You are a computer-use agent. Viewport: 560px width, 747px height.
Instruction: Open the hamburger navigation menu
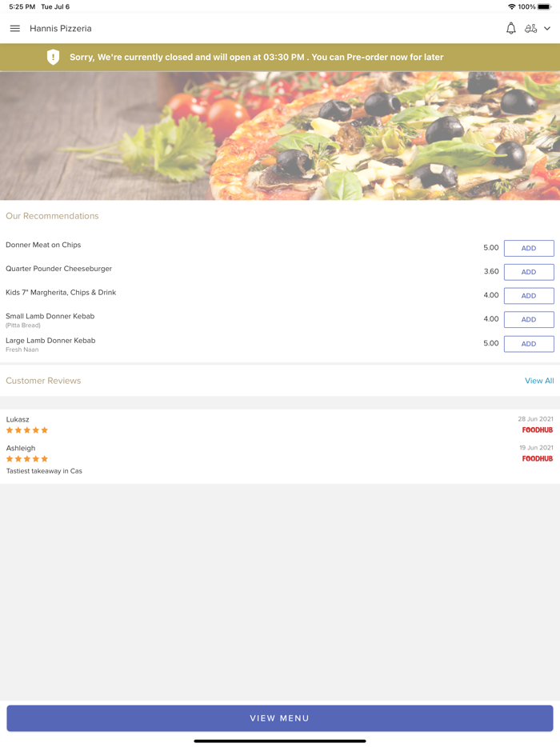pyautogui.click(x=14, y=28)
